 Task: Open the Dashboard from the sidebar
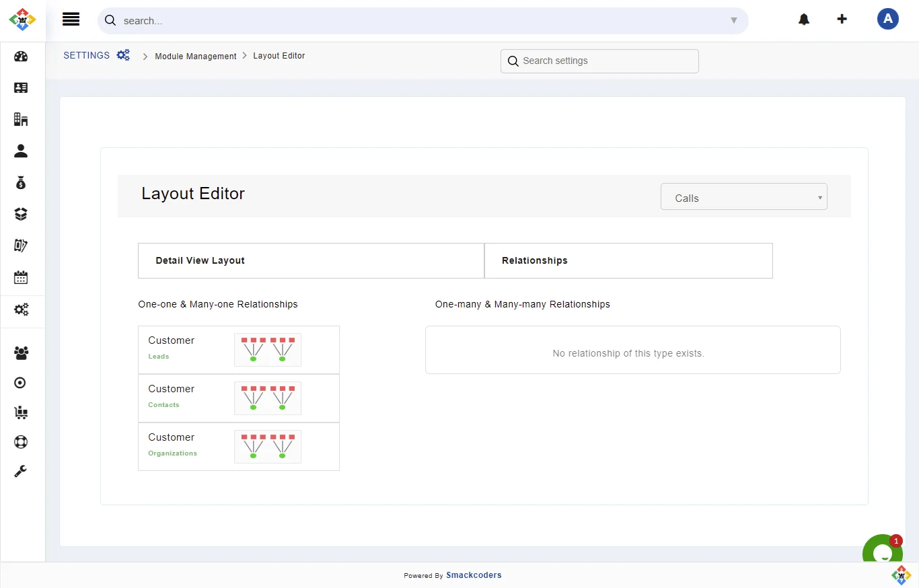coord(21,57)
